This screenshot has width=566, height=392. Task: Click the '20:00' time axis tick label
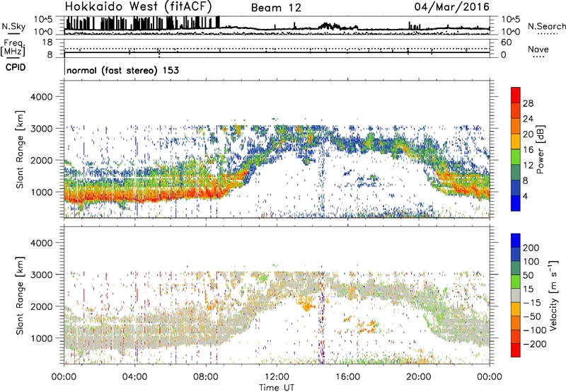[418, 377]
